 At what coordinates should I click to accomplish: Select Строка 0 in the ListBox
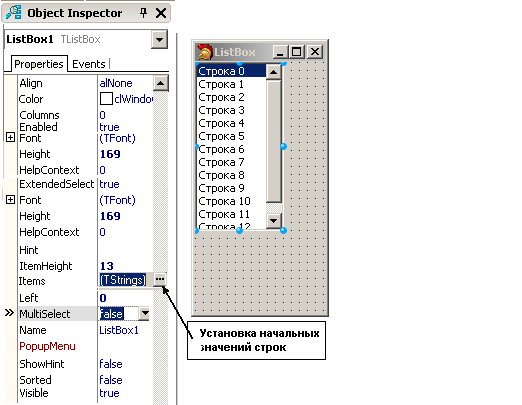click(232, 71)
